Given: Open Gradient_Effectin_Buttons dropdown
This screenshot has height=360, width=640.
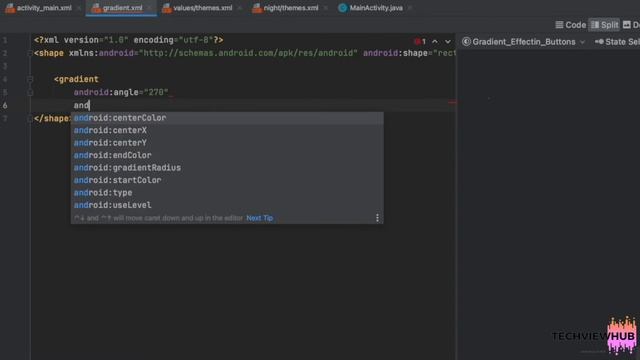Looking at the screenshot, I should pos(524,42).
